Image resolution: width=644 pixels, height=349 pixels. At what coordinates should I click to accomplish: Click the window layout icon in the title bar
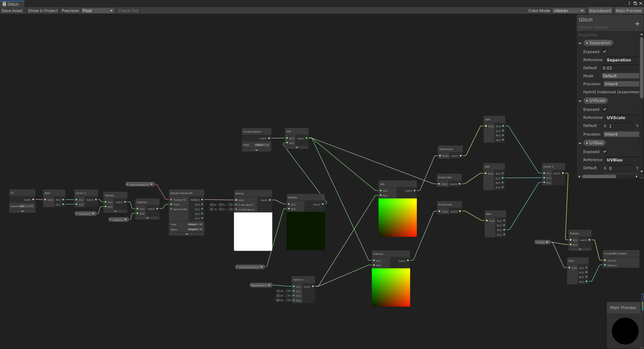pyautogui.click(x=636, y=3)
